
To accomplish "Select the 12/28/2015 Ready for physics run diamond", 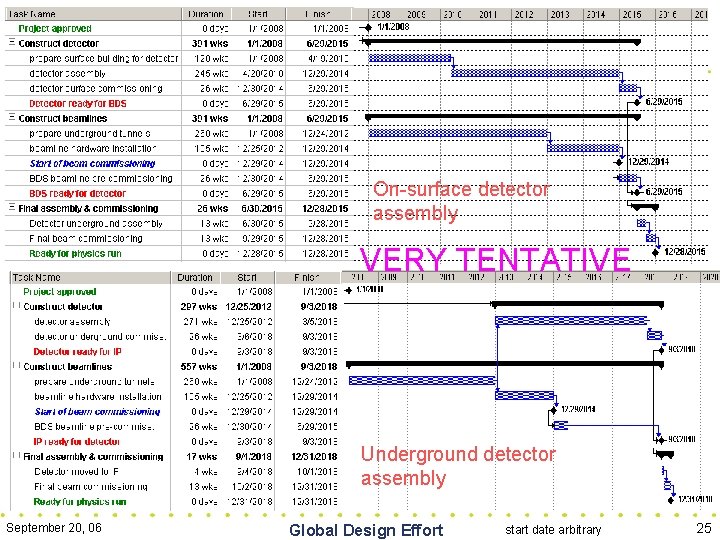I will 656,253.
